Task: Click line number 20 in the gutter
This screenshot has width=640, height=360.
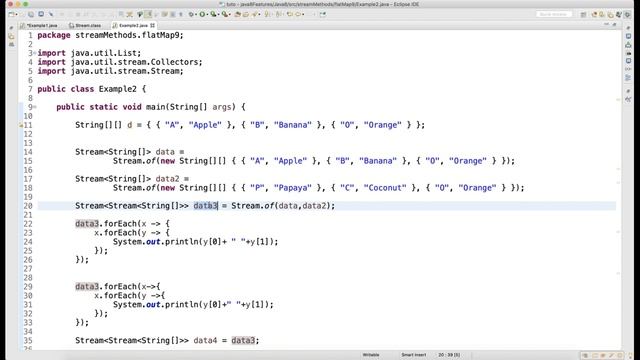Action: [x=28, y=206]
